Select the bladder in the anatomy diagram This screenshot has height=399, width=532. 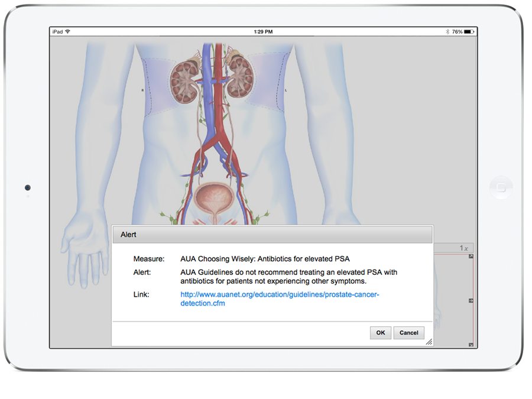215,199
